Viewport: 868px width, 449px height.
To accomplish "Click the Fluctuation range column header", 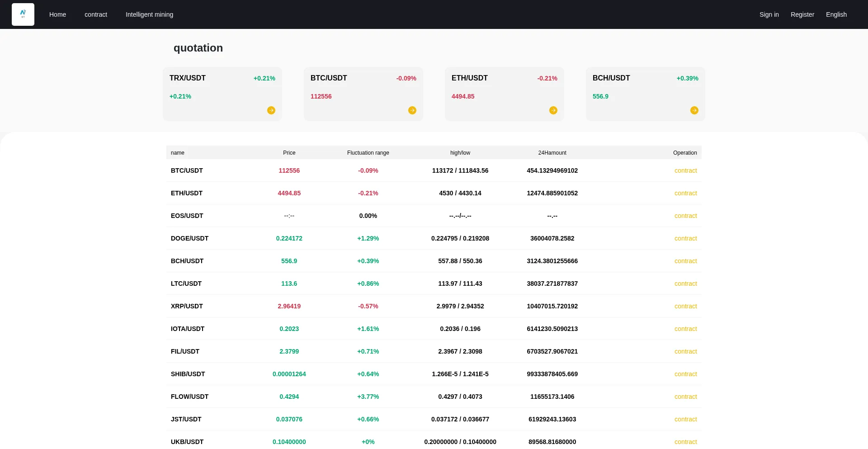I will [x=368, y=153].
